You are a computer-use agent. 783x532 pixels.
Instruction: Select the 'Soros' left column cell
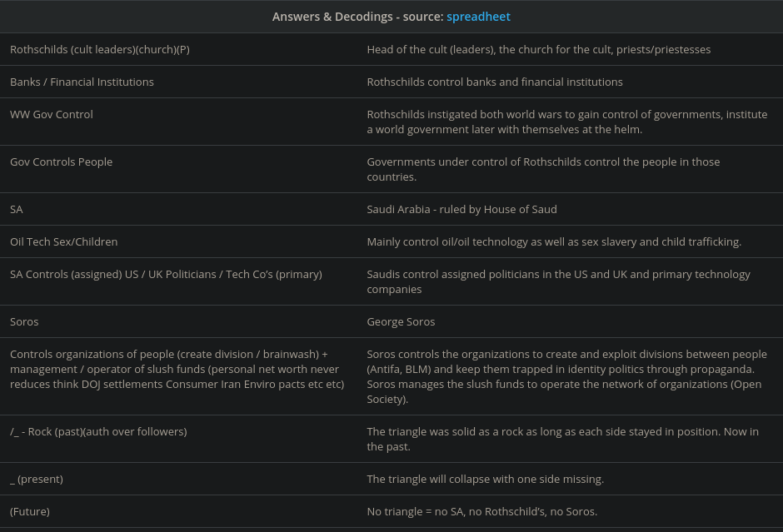tap(24, 321)
